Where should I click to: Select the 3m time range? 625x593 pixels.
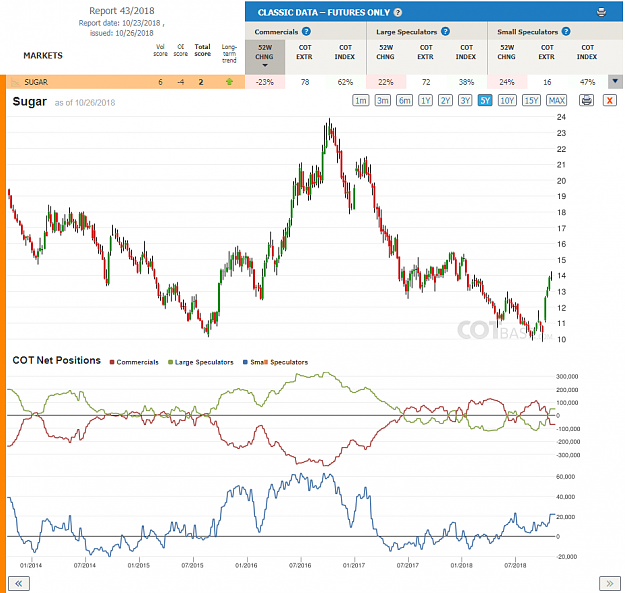(383, 100)
